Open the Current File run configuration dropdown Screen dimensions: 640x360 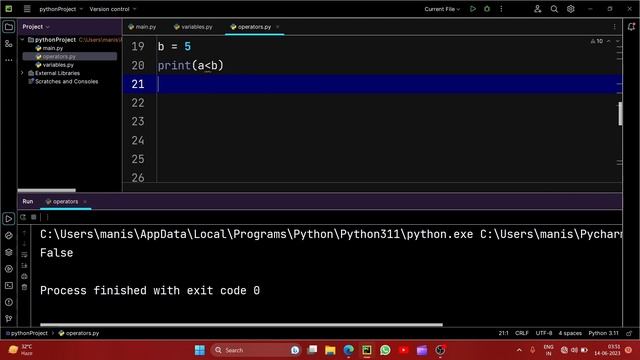tap(442, 9)
